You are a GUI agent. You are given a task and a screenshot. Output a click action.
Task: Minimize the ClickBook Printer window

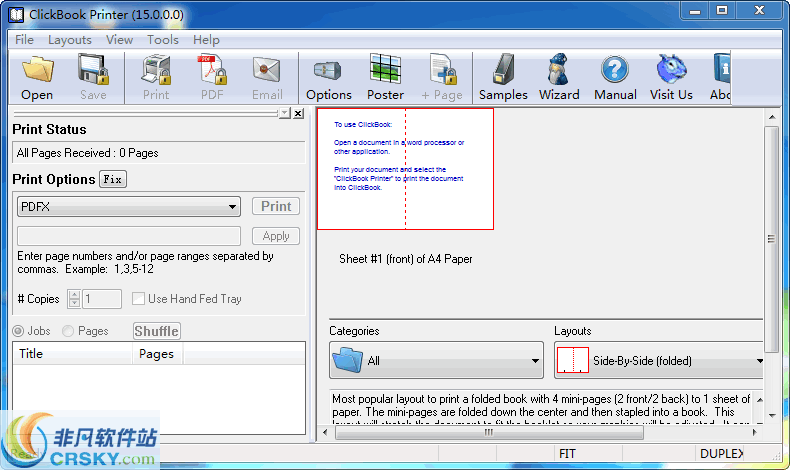click(695, 11)
